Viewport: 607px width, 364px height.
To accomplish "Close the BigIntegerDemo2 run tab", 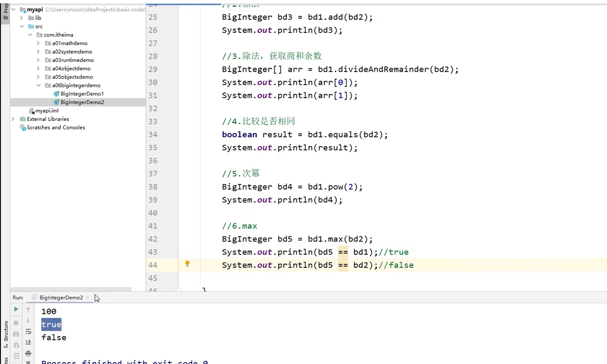I will pos(88,297).
